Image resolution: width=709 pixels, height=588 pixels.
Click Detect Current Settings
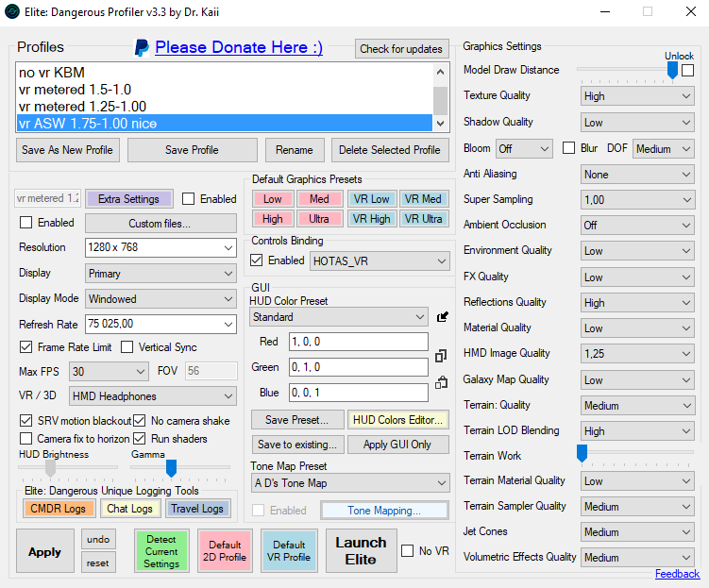tap(161, 551)
